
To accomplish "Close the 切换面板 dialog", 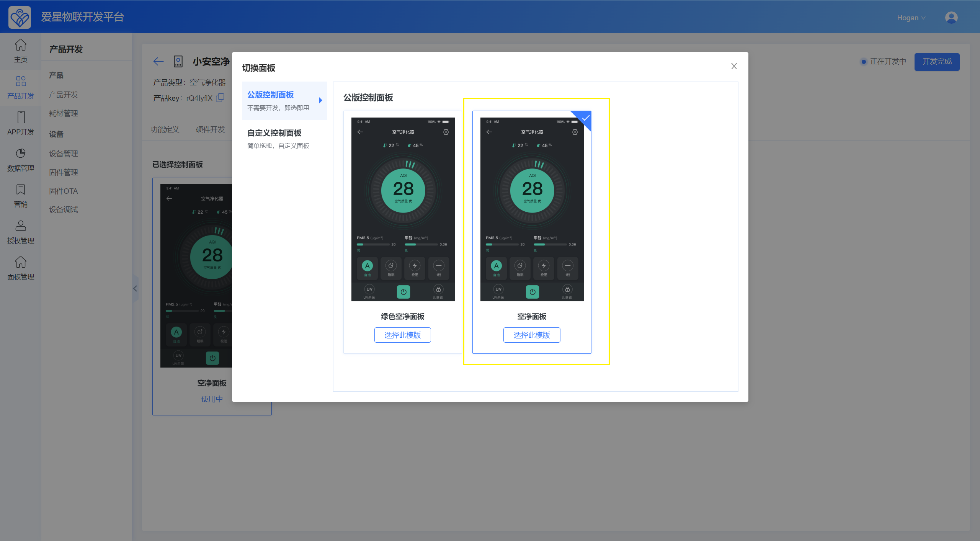I will (x=734, y=66).
